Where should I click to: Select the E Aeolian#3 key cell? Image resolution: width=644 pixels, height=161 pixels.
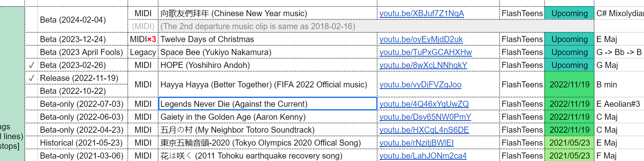[x=619, y=104]
